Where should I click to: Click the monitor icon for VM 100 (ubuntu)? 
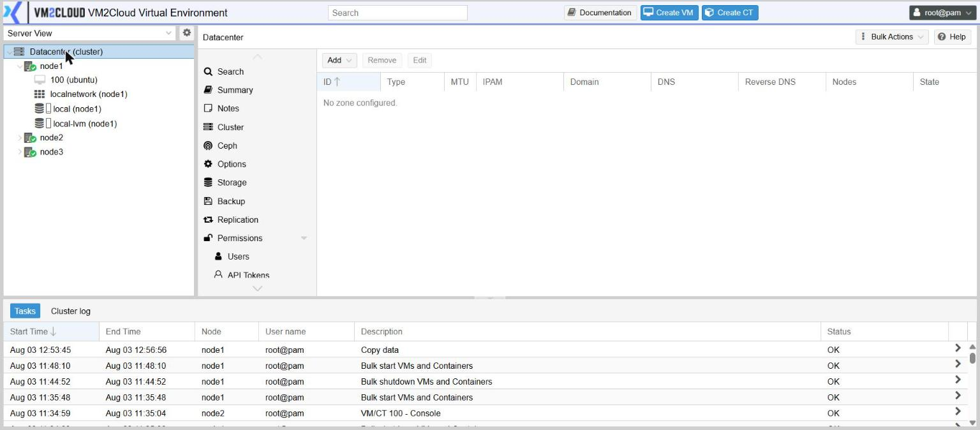[x=40, y=80]
